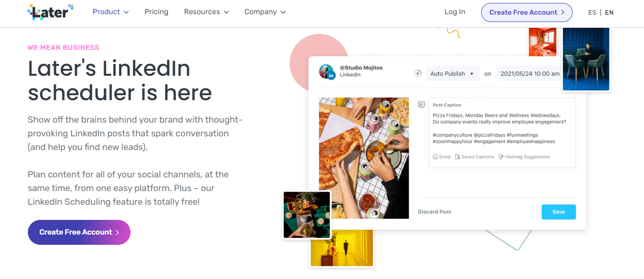
Task: Click Discard Post
Action: (434, 212)
